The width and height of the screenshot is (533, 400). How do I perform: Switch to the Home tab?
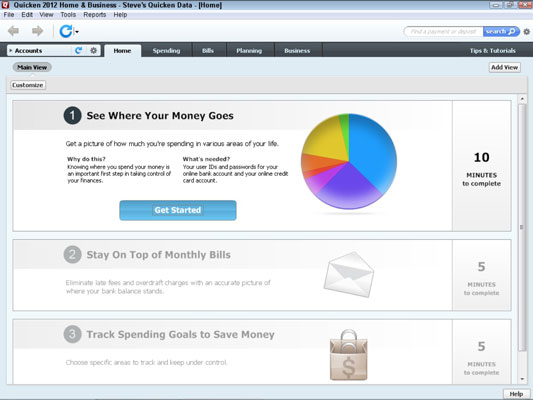122,51
